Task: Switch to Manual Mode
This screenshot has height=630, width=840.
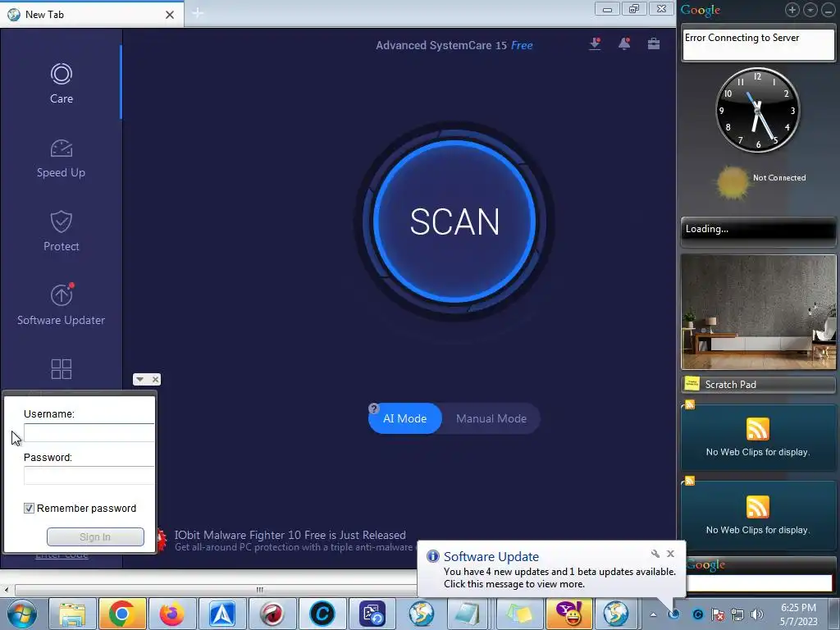Action: [x=491, y=418]
